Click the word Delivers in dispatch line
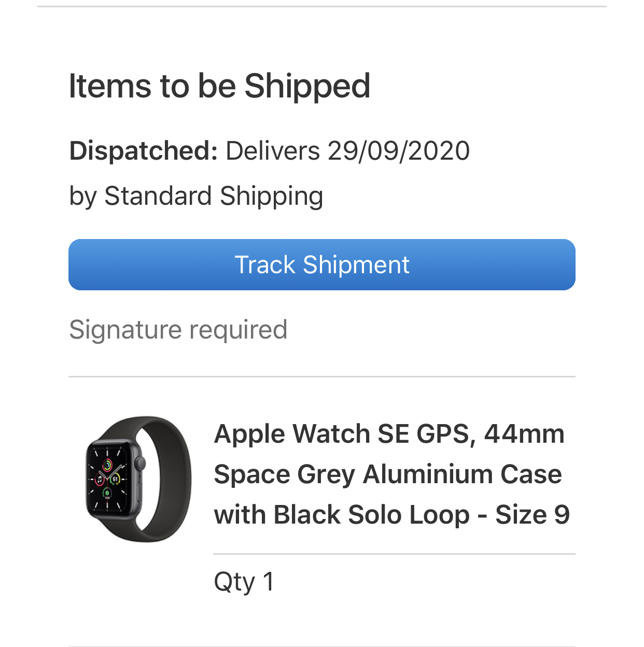The image size is (644, 647). pyautogui.click(x=272, y=151)
